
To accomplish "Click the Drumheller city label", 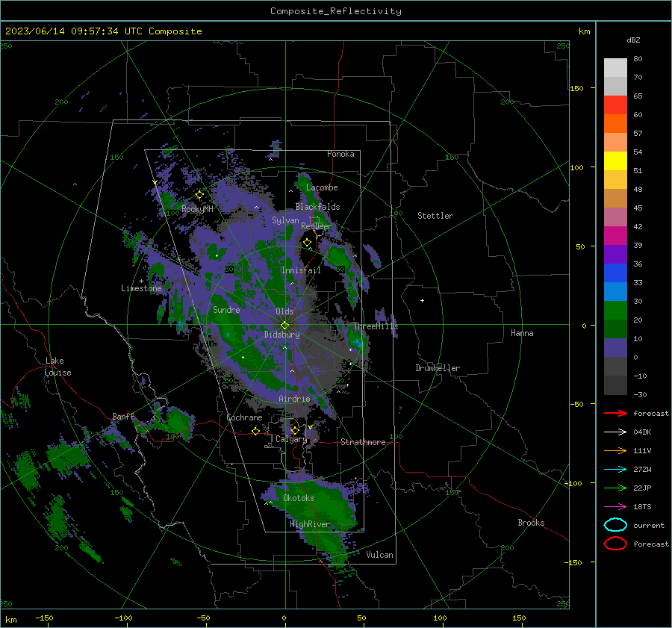I will (438, 368).
